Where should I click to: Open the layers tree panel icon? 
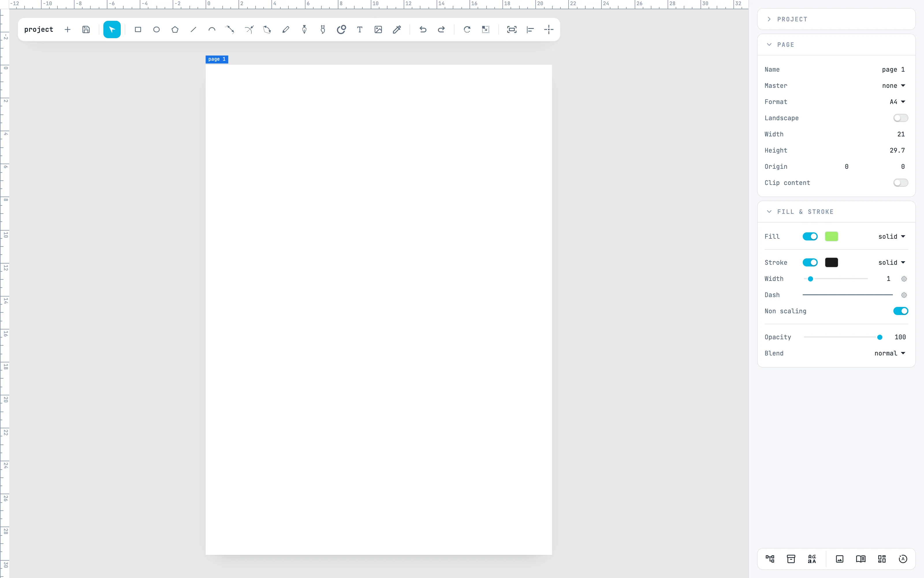click(x=770, y=559)
